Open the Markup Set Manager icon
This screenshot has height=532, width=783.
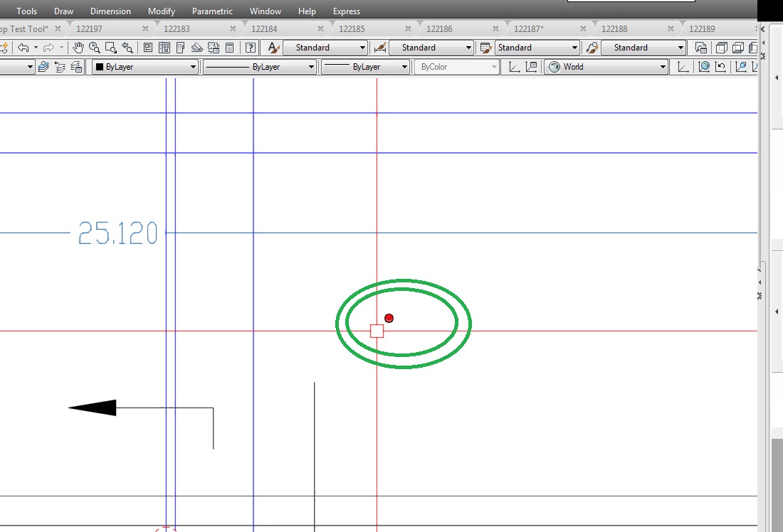pyautogui.click(x=214, y=48)
